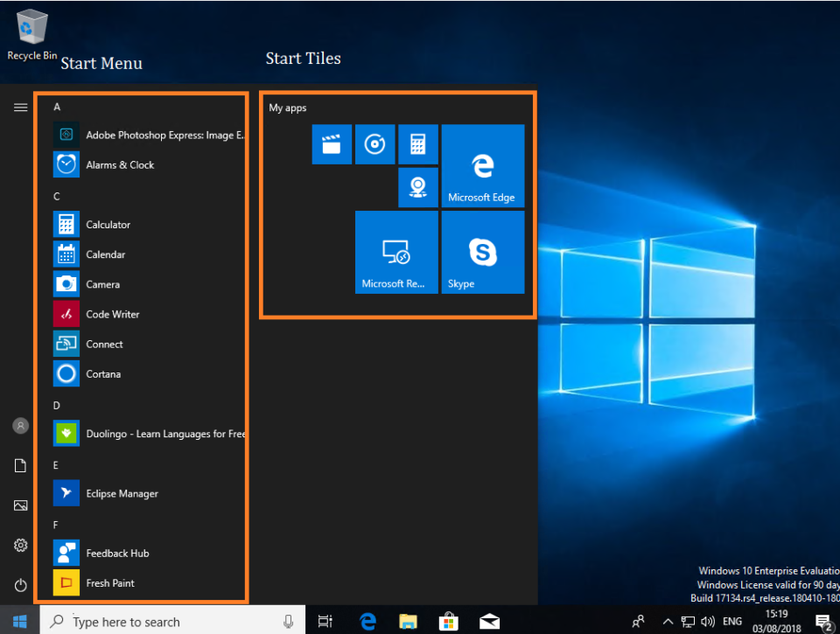840x634 pixels.
Task: Click the Movies & TV small tile
Action: point(332,144)
